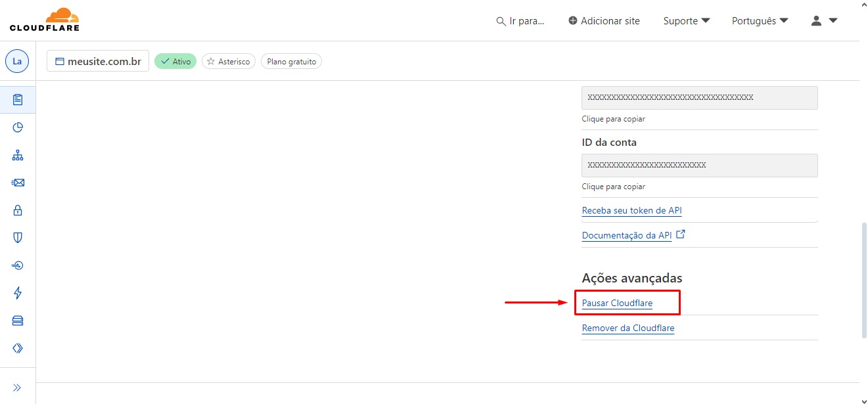Select the Security shield icon
This screenshot has height=404, width=868.
click(x=18, y=238)
